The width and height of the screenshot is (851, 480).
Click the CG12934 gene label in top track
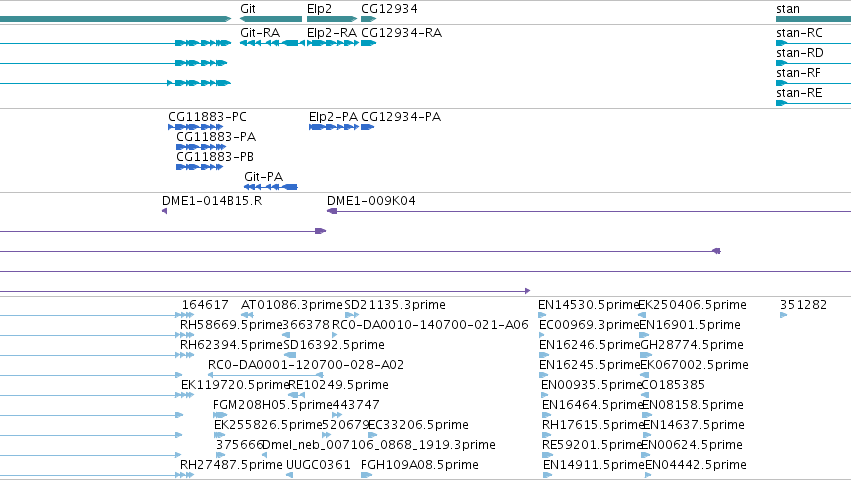point(389,9)
